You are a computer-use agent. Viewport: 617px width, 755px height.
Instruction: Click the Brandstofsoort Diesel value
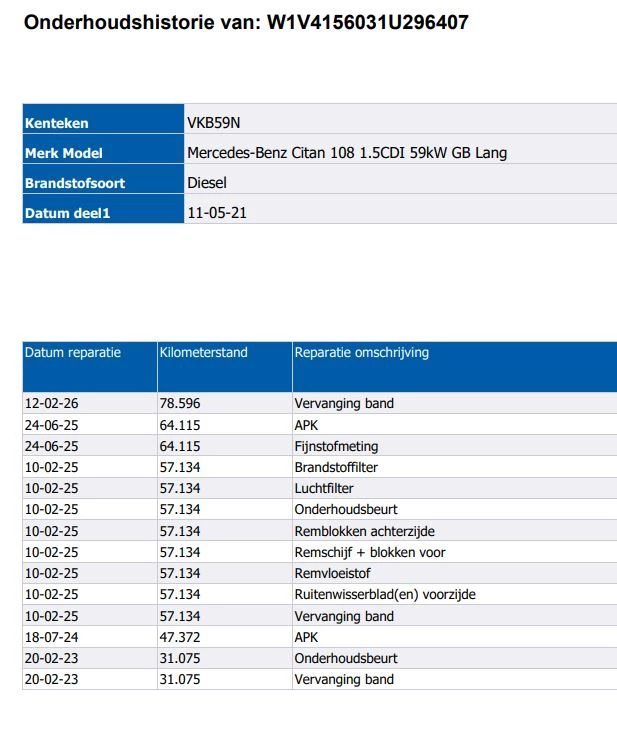click(207, 182)
